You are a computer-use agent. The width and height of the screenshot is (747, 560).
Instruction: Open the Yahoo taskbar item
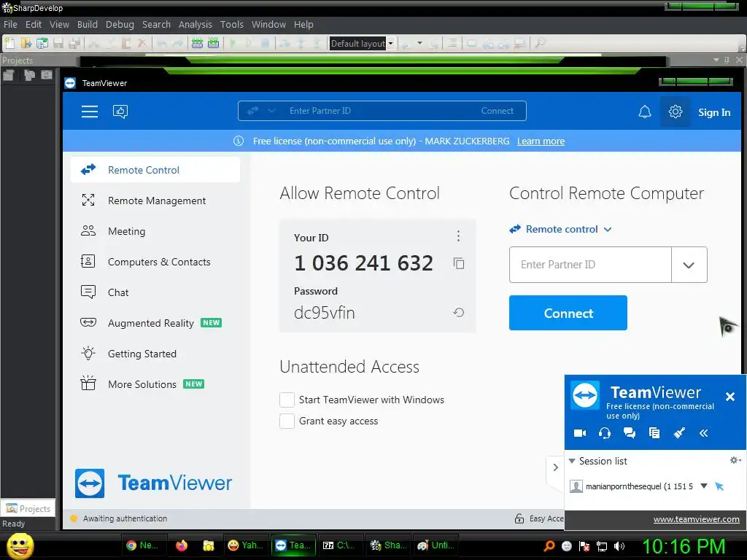pos(245,545)
